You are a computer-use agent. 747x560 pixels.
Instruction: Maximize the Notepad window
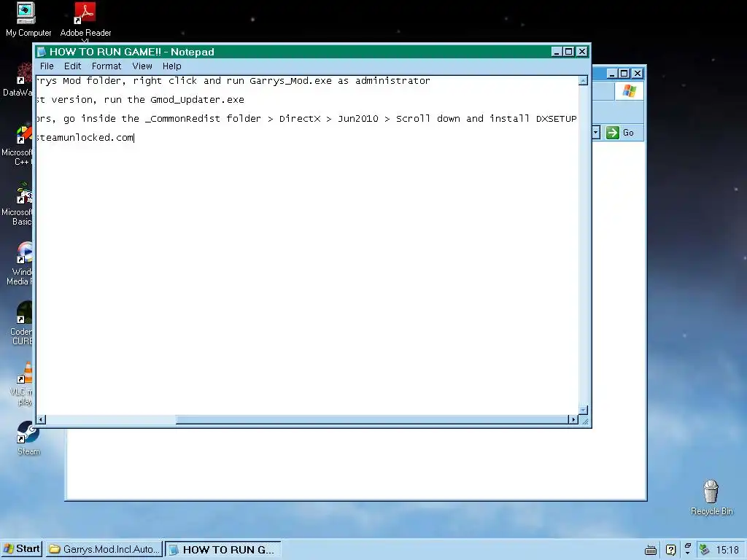point(569,52)
